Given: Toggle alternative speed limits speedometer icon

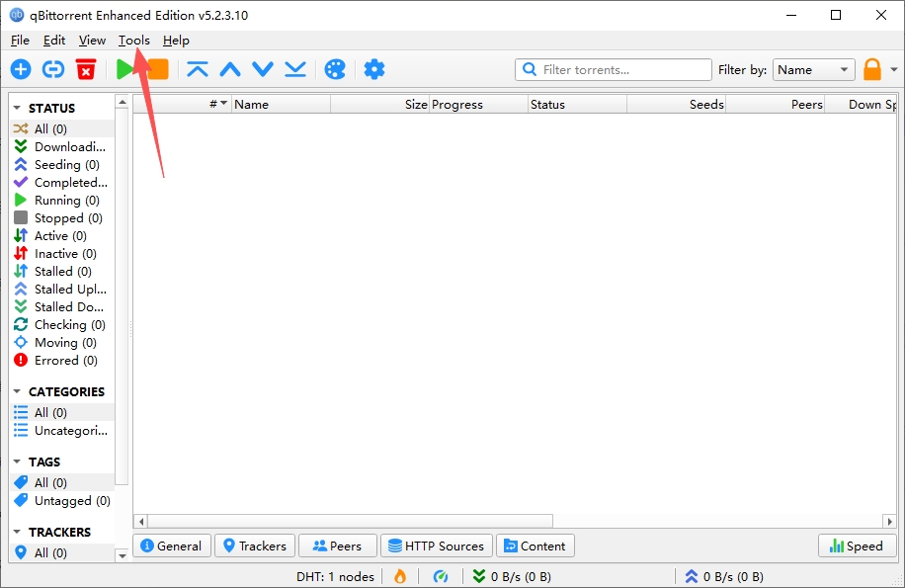Looking at the screenshot, I should tap(441, 576).
